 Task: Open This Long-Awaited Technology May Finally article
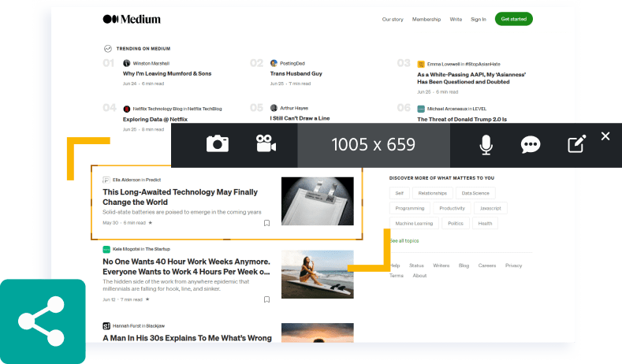pos(180,197)
